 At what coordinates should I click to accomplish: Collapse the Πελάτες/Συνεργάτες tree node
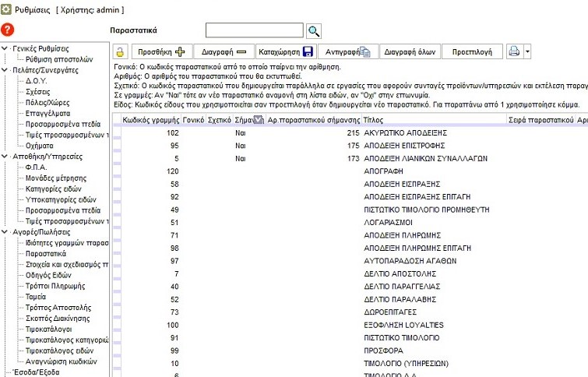point(5,70)
